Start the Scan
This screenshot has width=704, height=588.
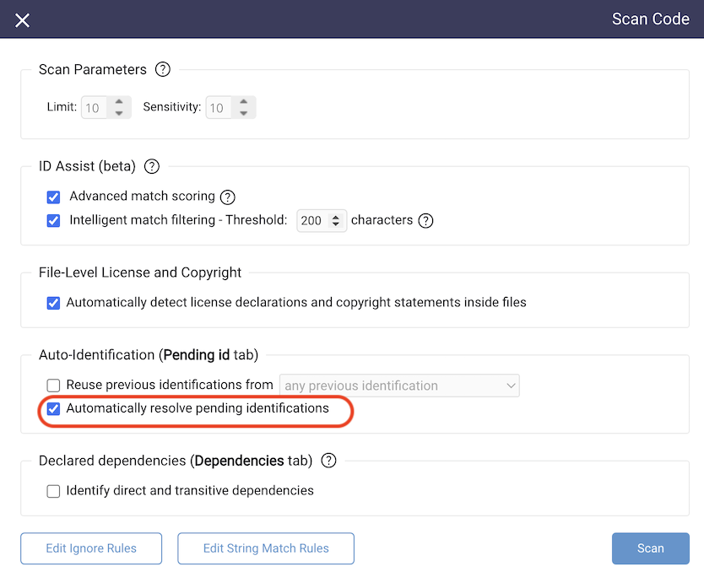coord(651,548)
